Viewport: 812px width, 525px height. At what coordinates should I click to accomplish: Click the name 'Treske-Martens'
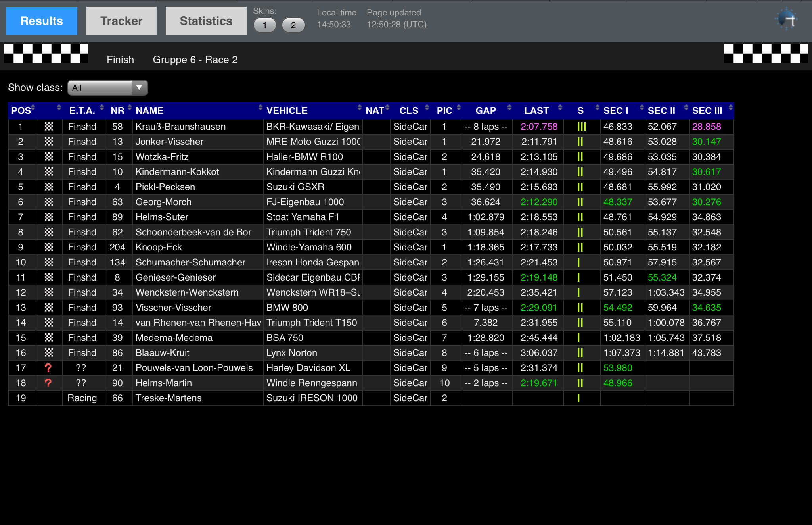coord(169,398)
